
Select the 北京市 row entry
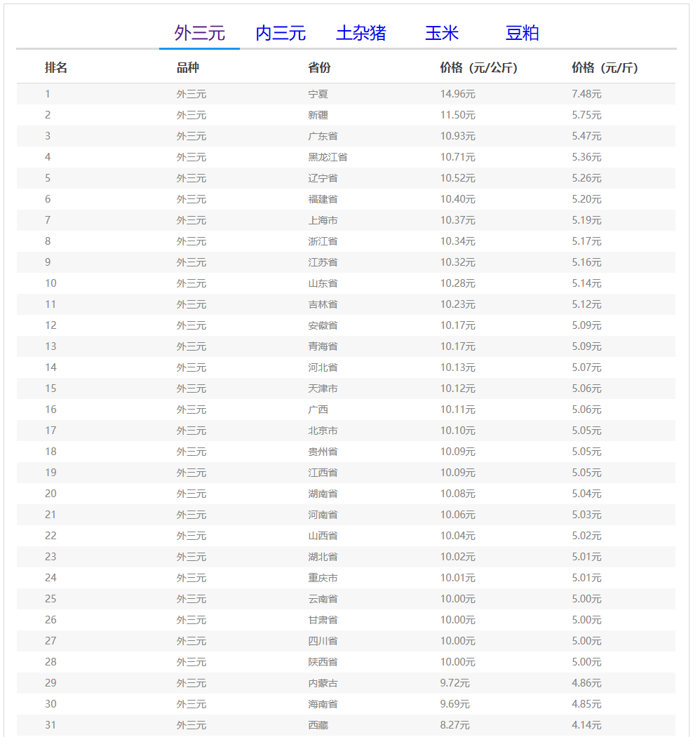coord(323,431)
